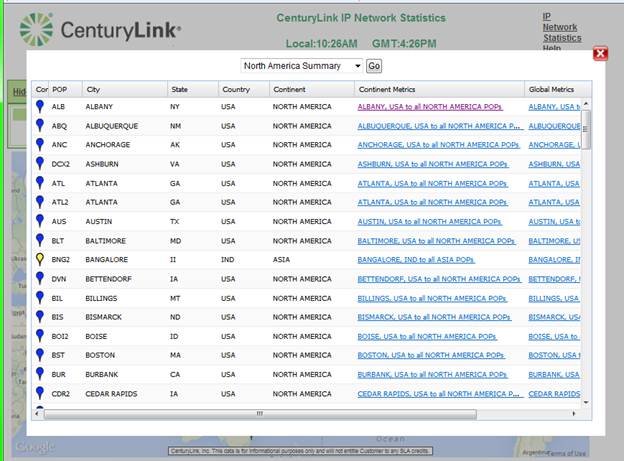Open the North America Summary dropdown

[302, 66]
